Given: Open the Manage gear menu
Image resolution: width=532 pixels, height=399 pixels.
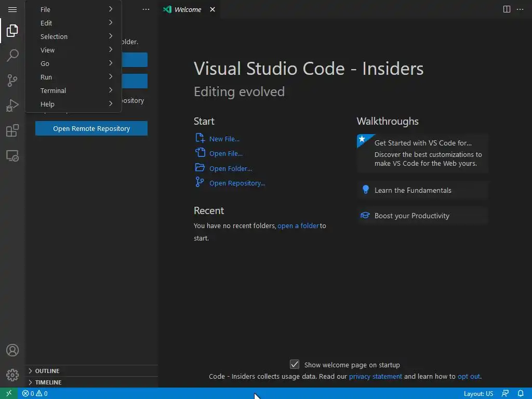Looking at the screenshot, I should click(x=12, y=375).
